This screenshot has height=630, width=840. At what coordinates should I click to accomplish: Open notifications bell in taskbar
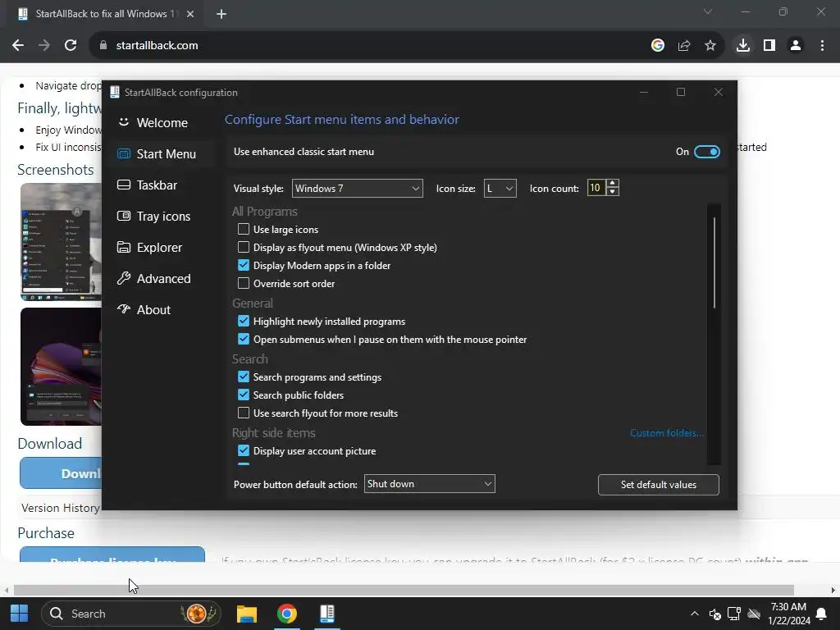coord(820,614)
